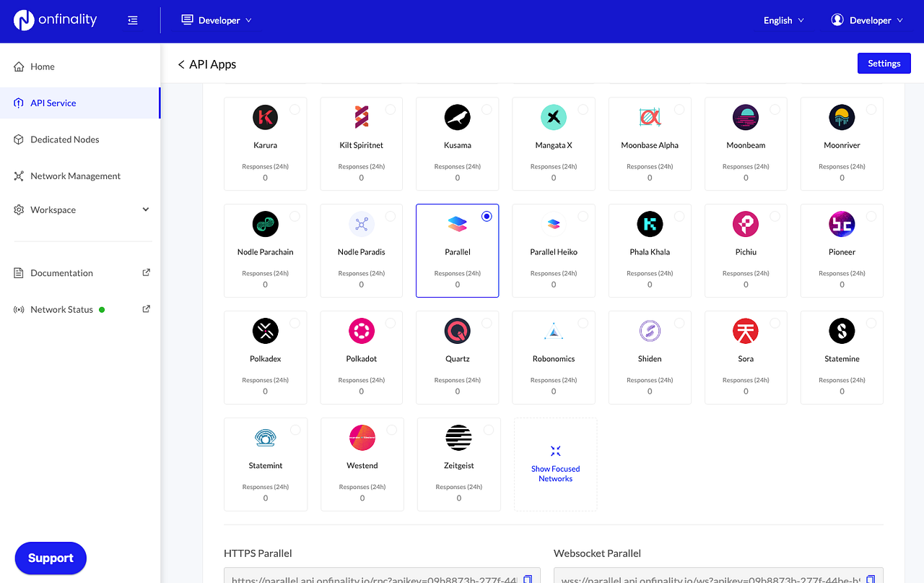
Task: Click the Moonbeam logo
Action: (x=746, y=117)
